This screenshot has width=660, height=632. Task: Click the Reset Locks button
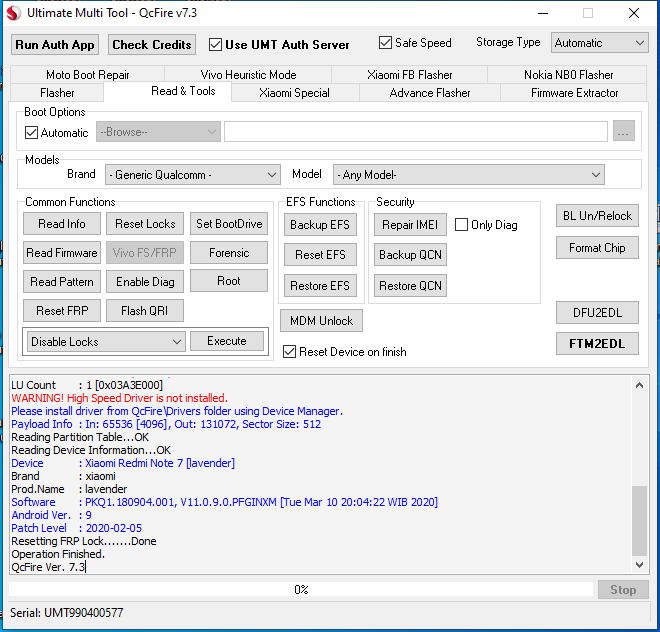coord(145,224)
